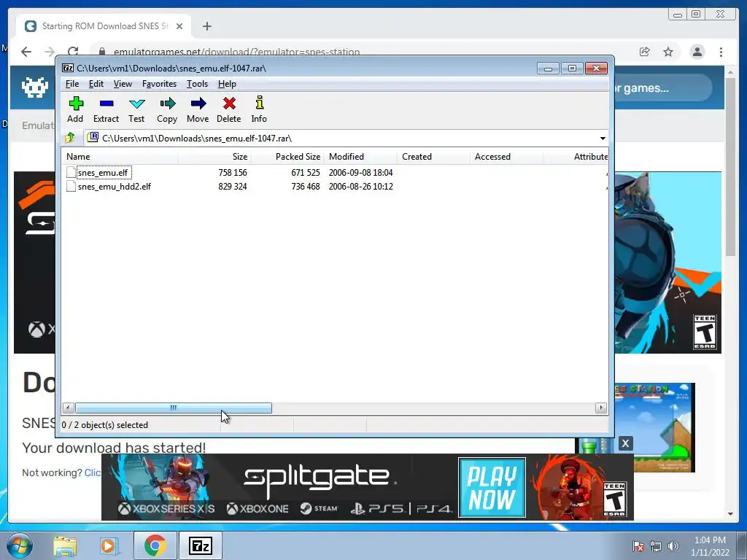The height and width of the screenshot is (560, 747).
Task: Click the Chrome back arrow
Action: [26, 52]
